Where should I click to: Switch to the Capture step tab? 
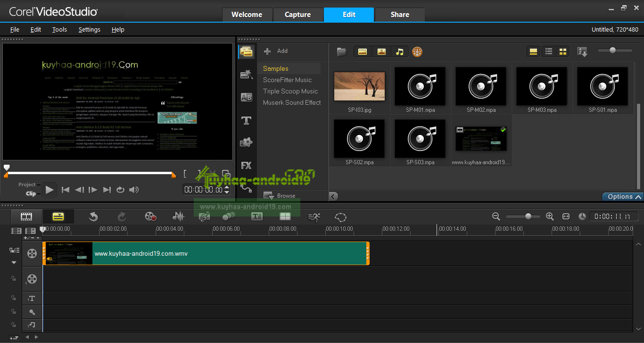tap(298, 15)
